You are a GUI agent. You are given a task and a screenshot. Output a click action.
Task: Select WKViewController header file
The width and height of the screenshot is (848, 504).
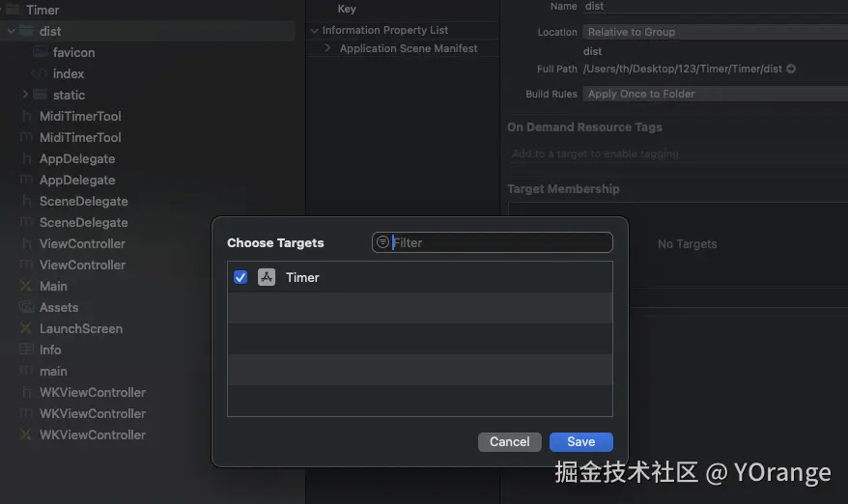coord(92,393)
